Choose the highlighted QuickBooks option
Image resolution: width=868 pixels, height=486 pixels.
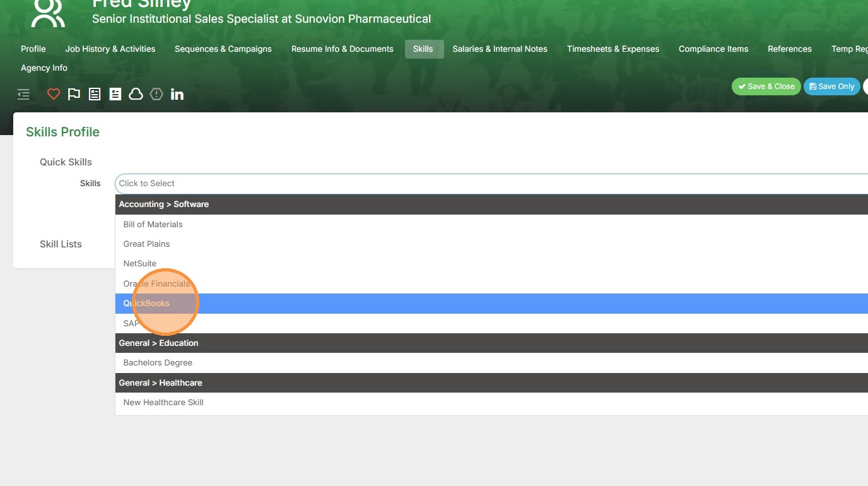click(x=491, y=303)
